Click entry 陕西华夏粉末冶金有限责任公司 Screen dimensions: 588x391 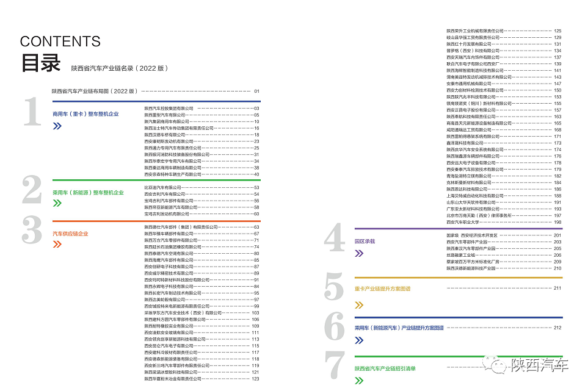click(173, 379)
